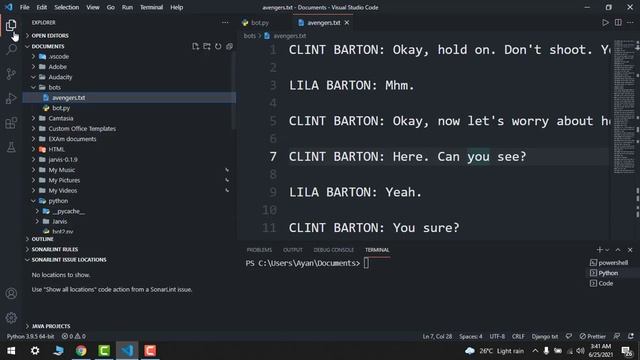Run the file with the play icon

click(x=605, y=22)
